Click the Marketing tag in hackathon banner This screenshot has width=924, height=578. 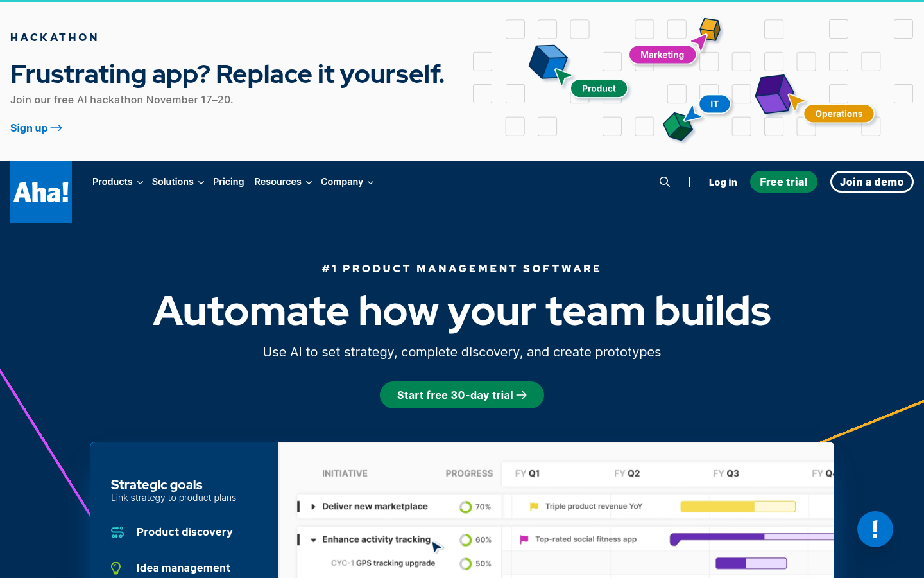click(662, 55)
